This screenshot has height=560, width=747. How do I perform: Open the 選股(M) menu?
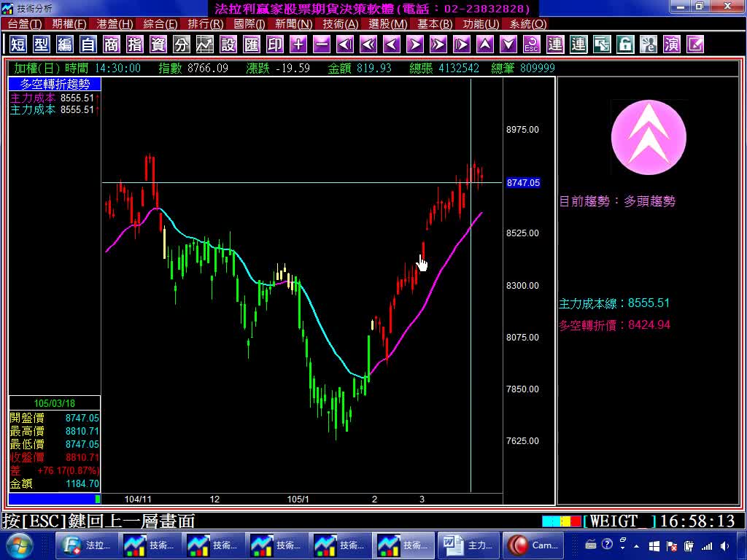tap(388, 24)
